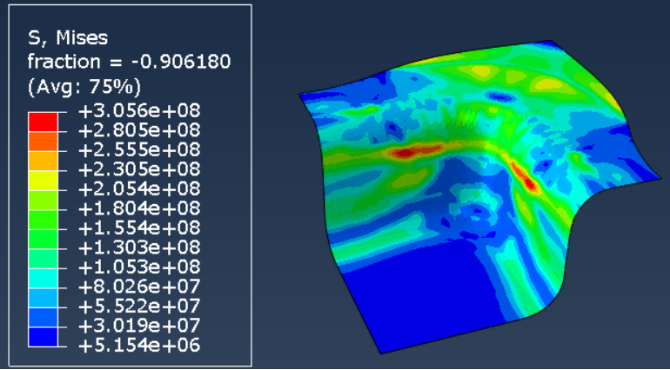
Task: Click the legend value +2.305e+08
Action: [139, 169]
